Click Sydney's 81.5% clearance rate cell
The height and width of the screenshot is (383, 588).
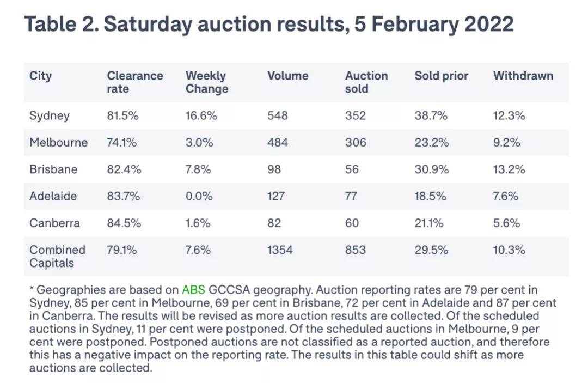[122, 115]
